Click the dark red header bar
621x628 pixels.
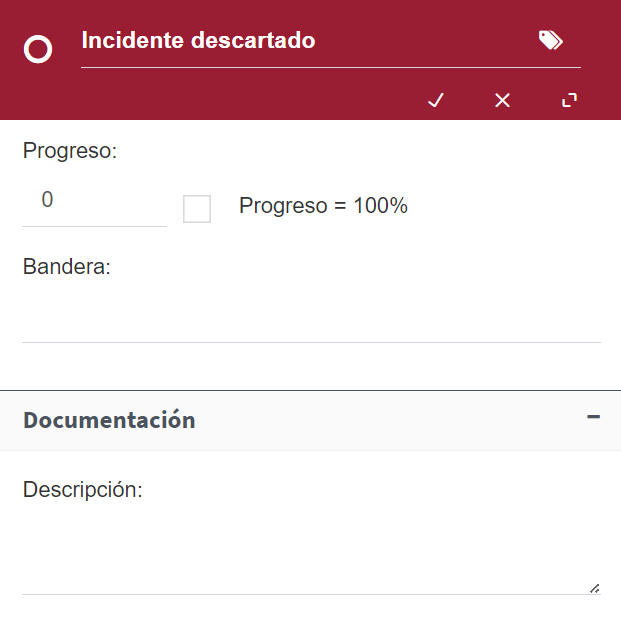point(310,60)
